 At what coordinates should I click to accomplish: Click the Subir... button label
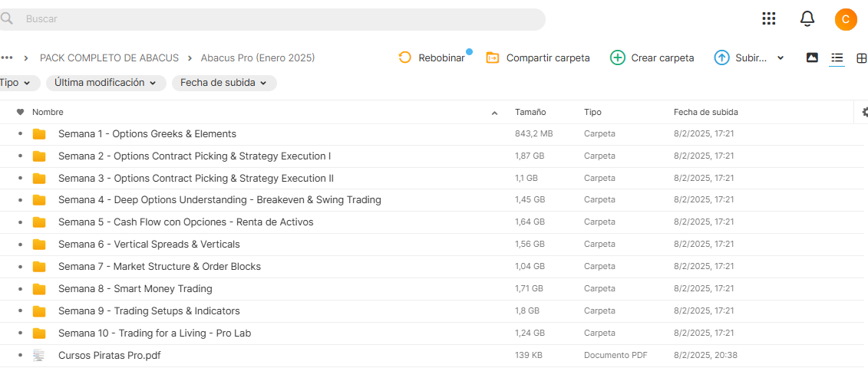pyautogui.click(x=751, y=58)
